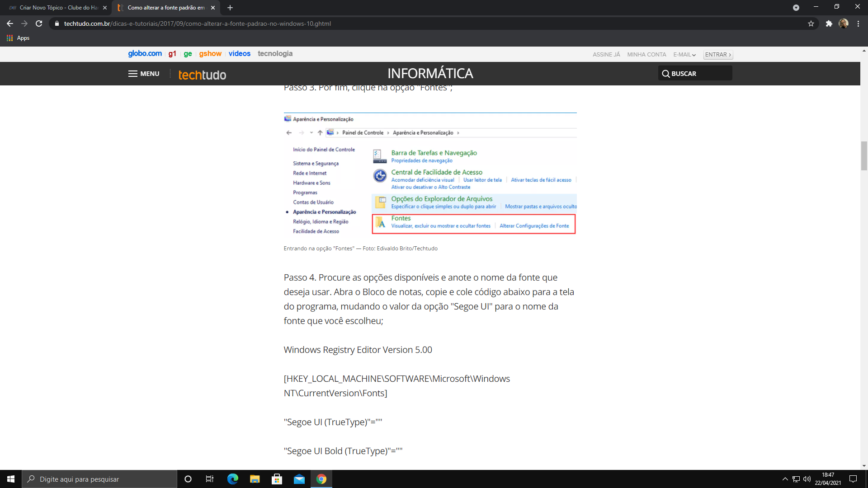Image resolution: width=868 pixels, height=488 pixels.
Task: Open the volume tray icon
Action: coord(807,479)
